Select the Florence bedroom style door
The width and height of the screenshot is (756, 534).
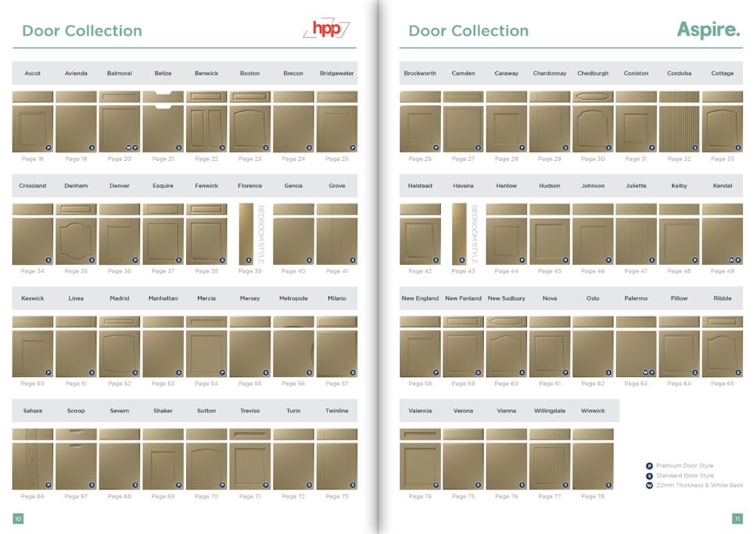coord(246,233)
